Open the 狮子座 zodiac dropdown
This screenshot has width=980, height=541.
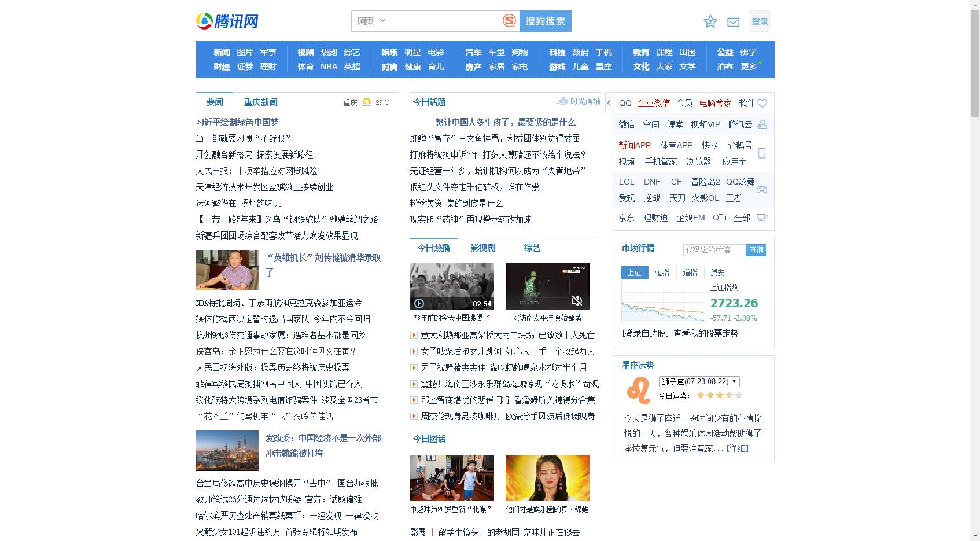click(699, 381)
